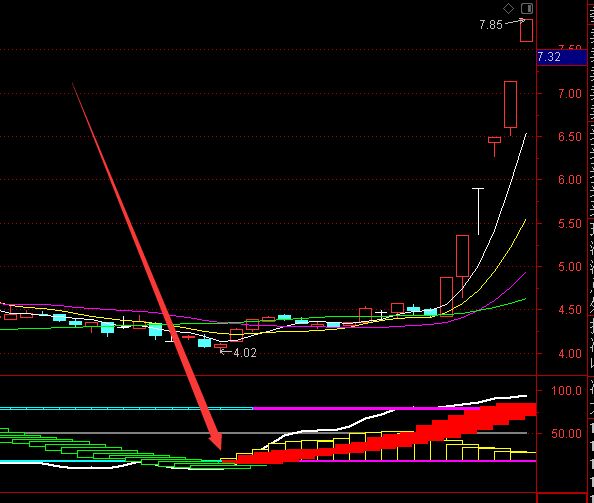Select the small red candle at 6.50
The image size is (594, 503).
coord(494,145)
